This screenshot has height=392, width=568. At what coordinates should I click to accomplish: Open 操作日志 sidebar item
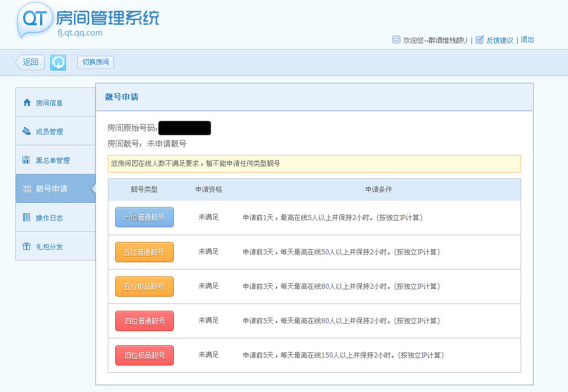point(55,217)
